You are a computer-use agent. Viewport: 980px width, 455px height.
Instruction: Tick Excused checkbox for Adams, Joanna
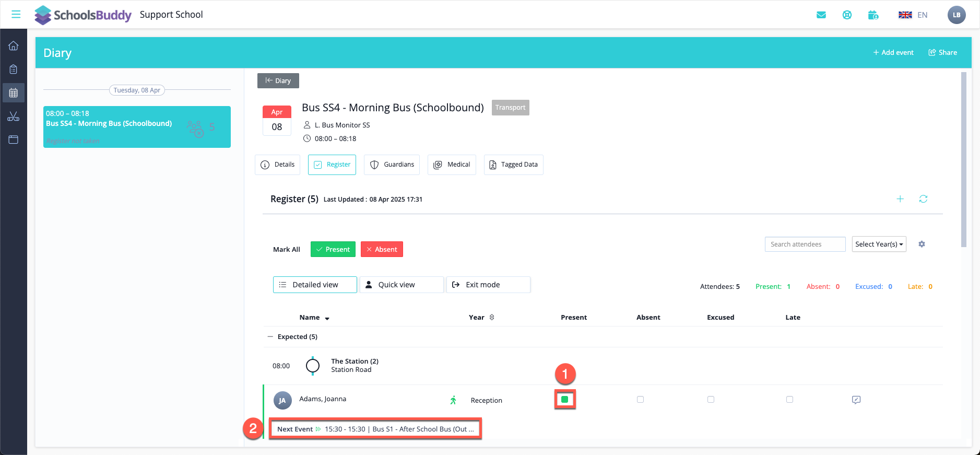pos(711,400)
